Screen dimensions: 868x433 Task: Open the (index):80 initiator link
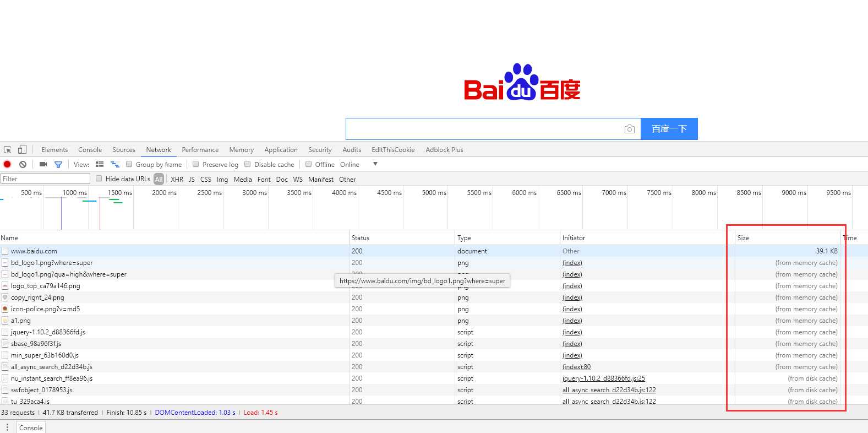576,367
